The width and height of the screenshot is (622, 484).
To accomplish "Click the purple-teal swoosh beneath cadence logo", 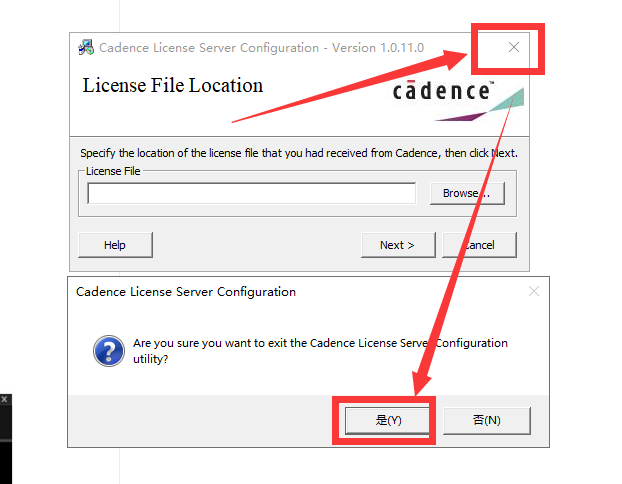I will 480,108.
